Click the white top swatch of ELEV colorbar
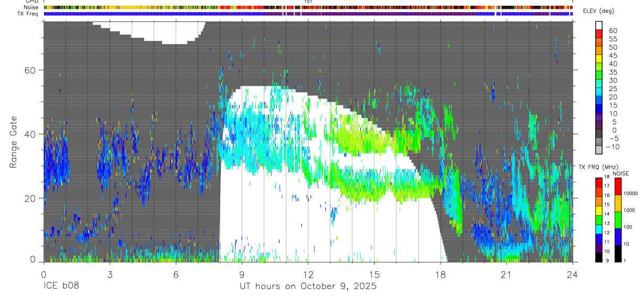This screenshot has height=297, width=644. coord(599,25)
